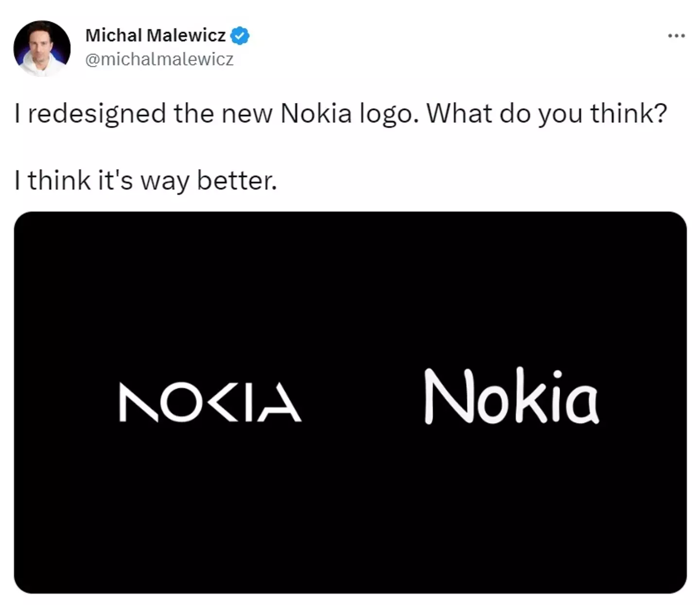This screenshot has width=700, height=605.
Task: Click the blue verified checkmark badge
Action: click(x=240, y=36)
